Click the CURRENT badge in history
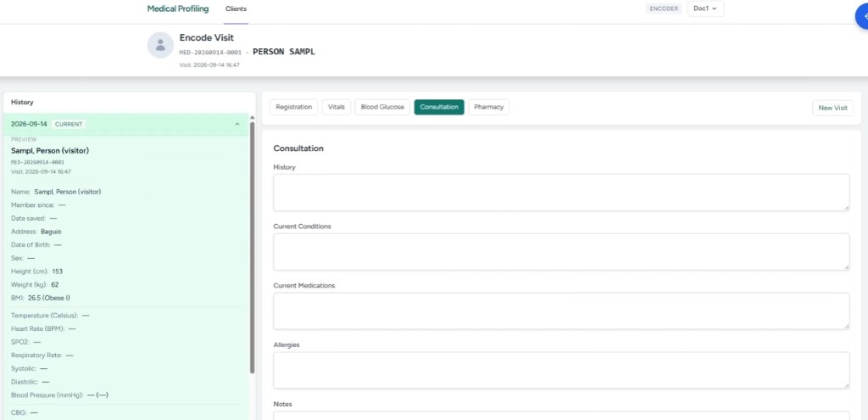 (x=69, y=124)
